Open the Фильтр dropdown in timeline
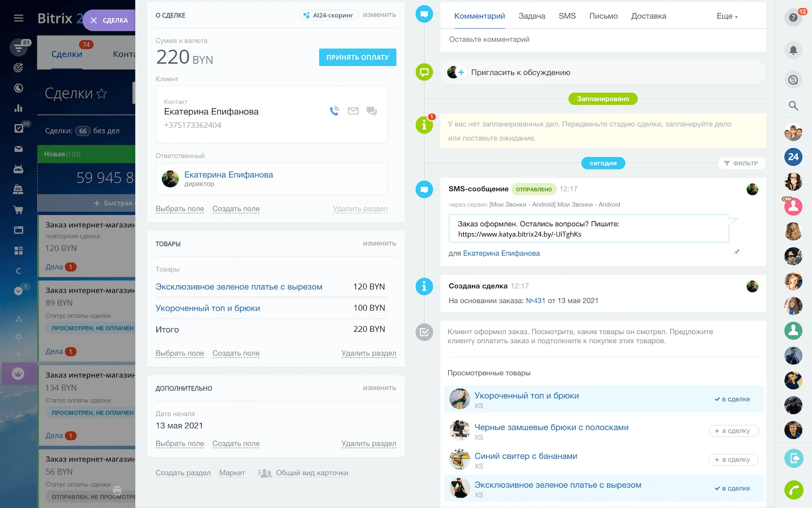The width and height of the screenshot is (812, 508). click(x=742, y=163)
